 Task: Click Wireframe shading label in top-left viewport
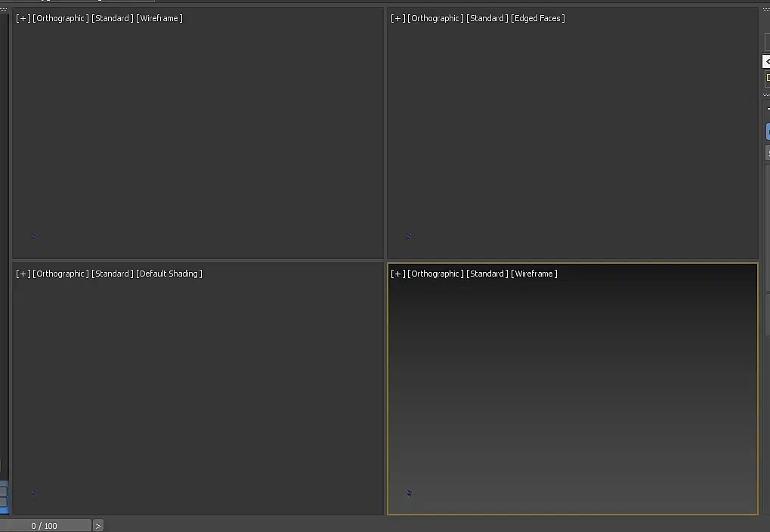tap(159, 18)
